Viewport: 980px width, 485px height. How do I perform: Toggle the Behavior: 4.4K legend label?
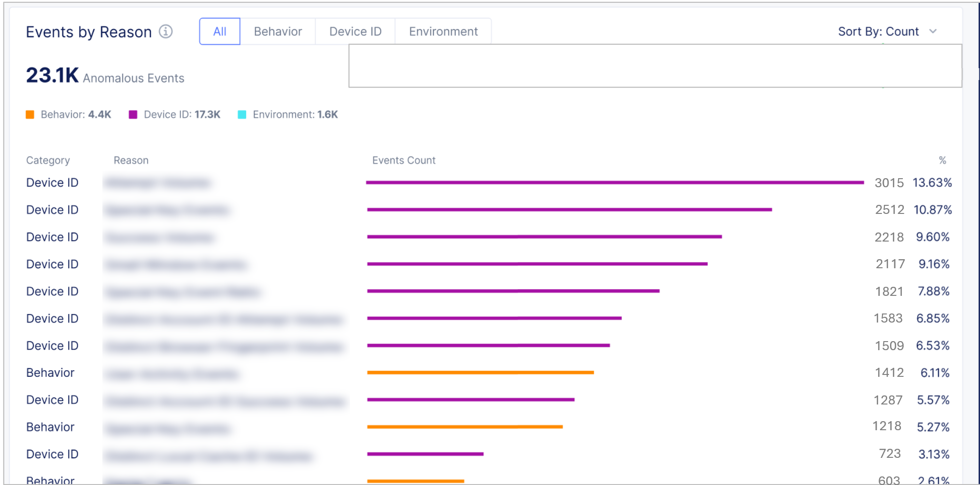click(x=76, y=114)
